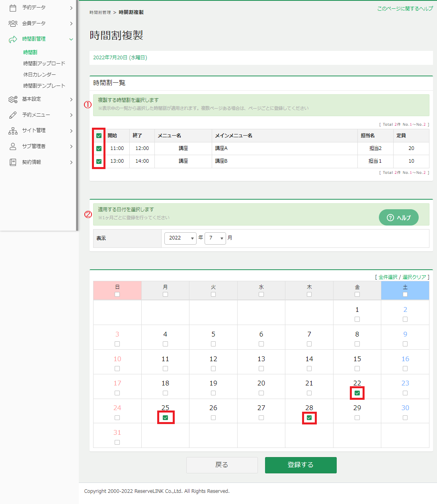
Task: Uncheck the 13:00 講座B timetable row
Action: [x=99, y=161]
